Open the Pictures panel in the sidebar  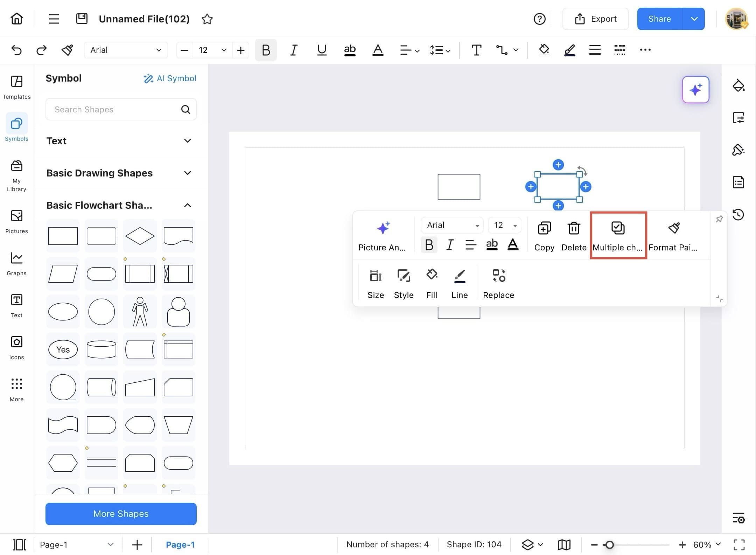(16, 221)
